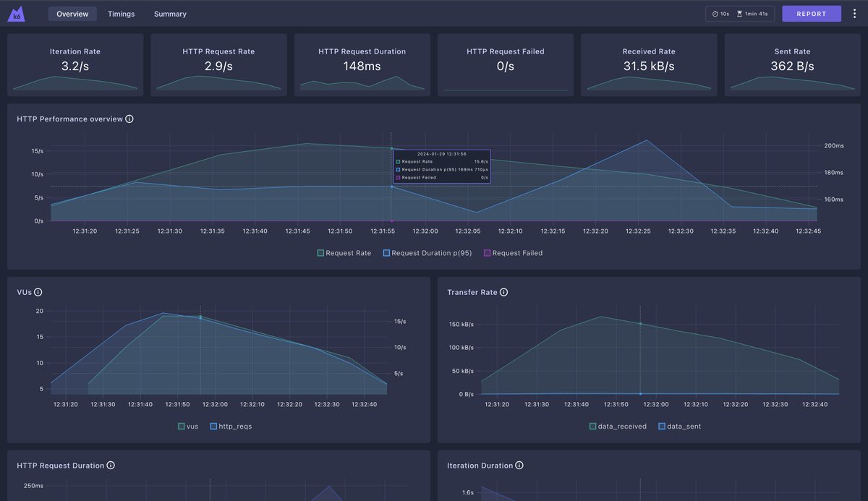The width and height of the screenshot is (868, 501).
Task: Toggle the Request Rate legend series
Action: (x=344, y=254)
